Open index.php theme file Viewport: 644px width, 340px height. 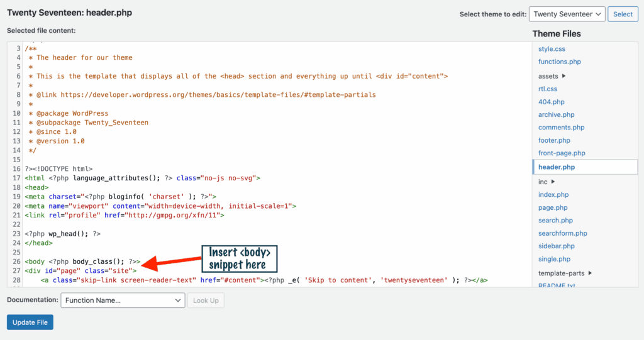click(x=553, y=195)
